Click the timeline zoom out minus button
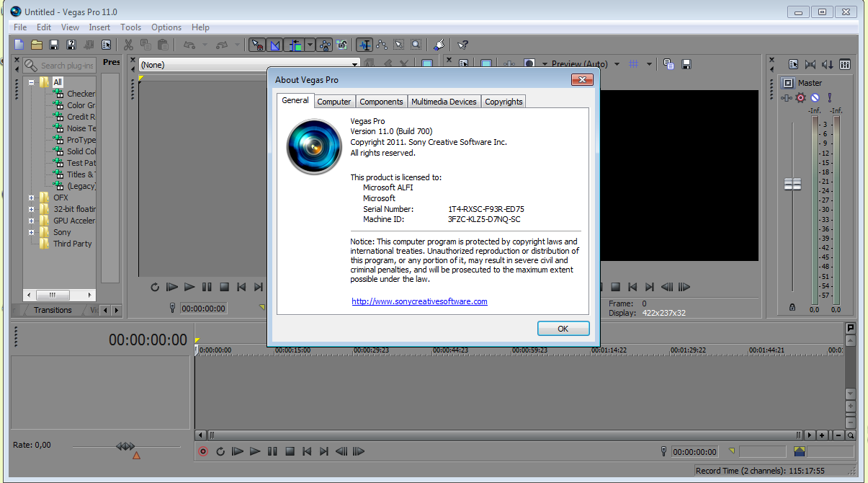 click(838, 435)
